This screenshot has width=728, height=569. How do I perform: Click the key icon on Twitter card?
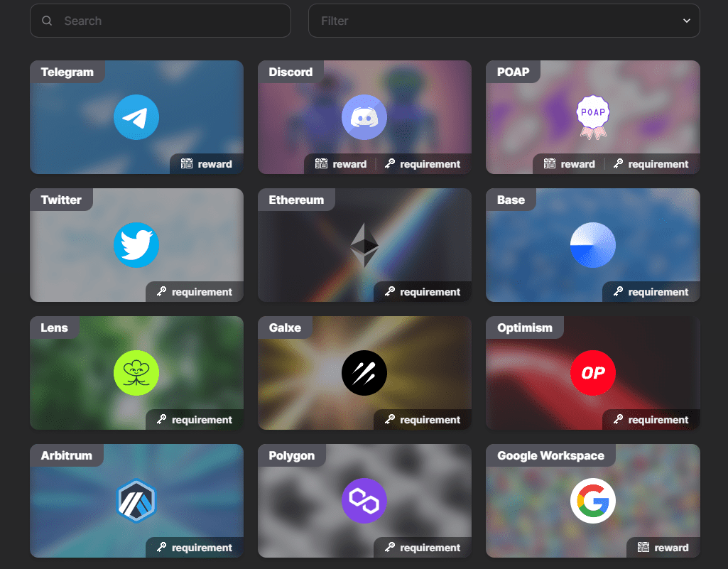point(161,291)
